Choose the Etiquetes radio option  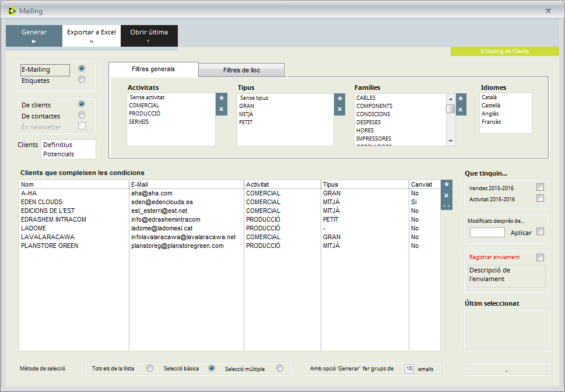click(82, 80)
